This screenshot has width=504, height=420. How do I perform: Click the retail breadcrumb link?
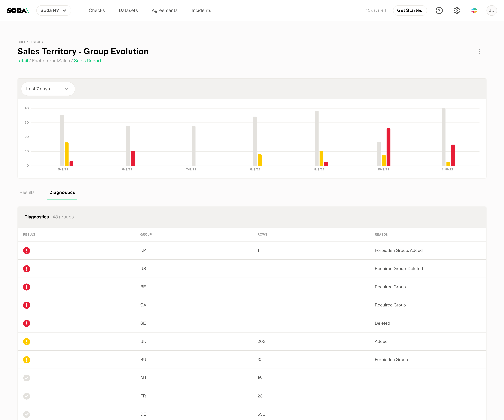[23, 61]
